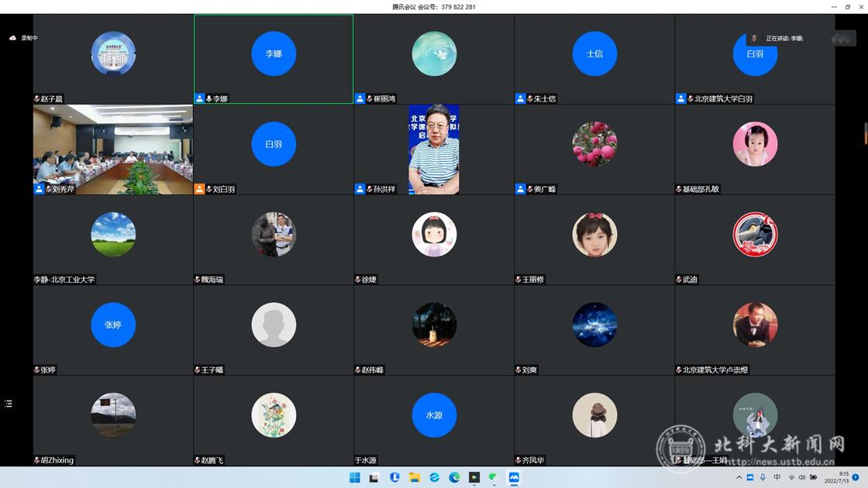Image resolution: width=868 pixels, height=488 pixels.
Task: Select 赵鹏飞's flower illustration avatar
Action: [x=274, y=415]
